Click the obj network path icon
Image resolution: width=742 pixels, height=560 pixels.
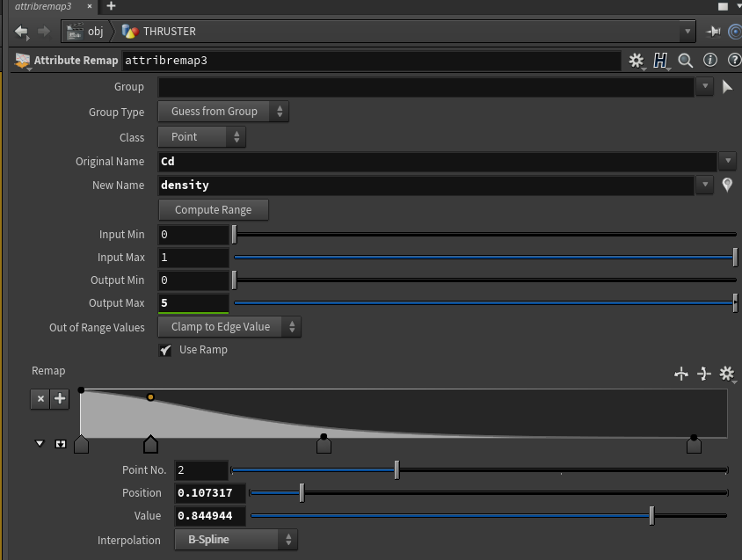point(75,32)
